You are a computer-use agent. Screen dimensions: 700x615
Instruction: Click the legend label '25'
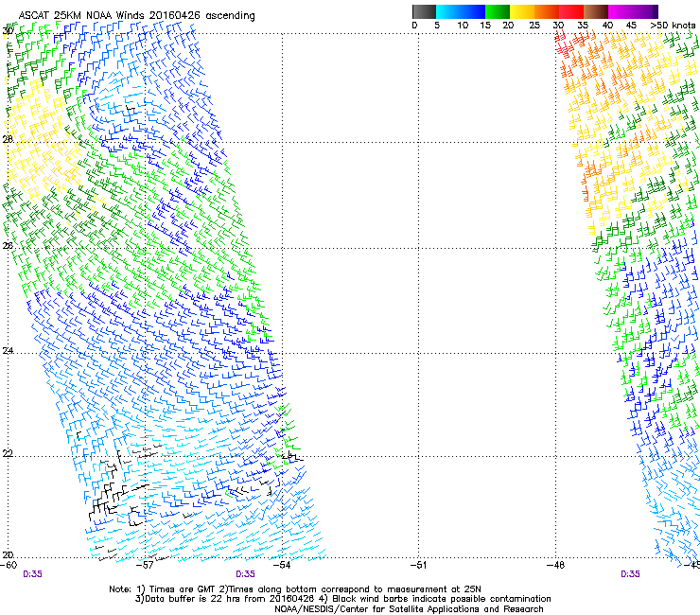pyautogui.click(x=534, y=26)
